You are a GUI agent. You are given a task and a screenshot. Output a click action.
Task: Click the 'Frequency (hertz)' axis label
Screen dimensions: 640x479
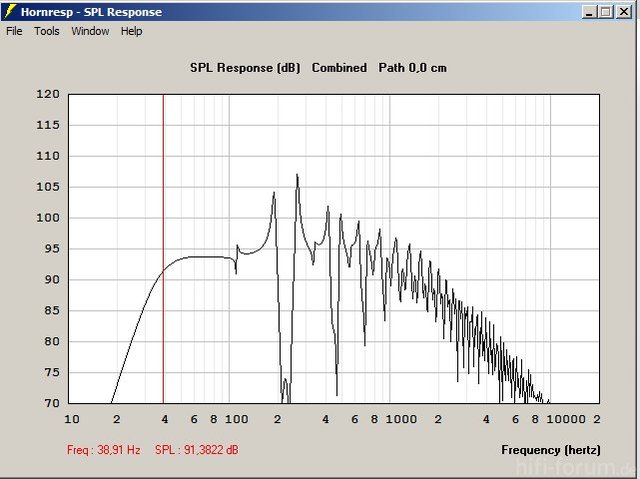[551, 450]
